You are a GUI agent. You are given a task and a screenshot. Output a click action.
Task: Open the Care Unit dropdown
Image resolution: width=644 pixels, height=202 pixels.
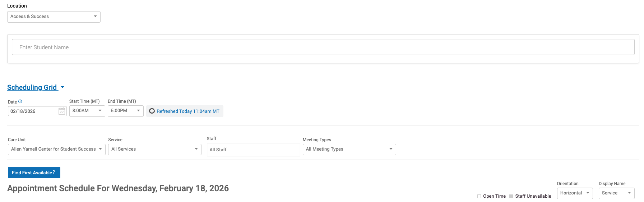click(57, 150)
